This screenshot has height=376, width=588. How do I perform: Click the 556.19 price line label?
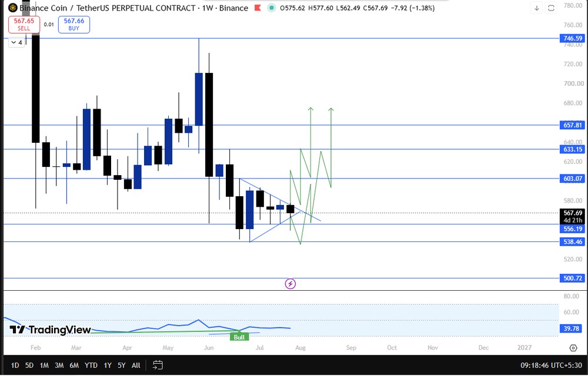tap(573, 229)
